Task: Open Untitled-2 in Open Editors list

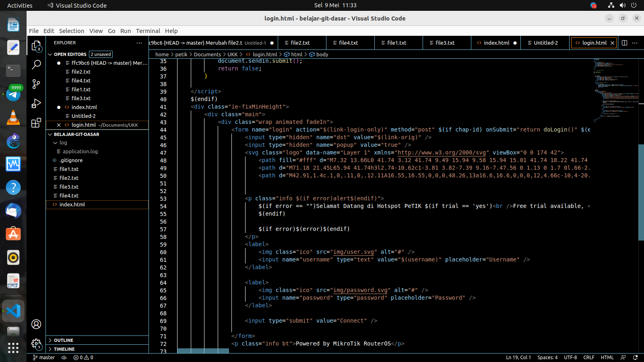Action: (x=97, y=116)
